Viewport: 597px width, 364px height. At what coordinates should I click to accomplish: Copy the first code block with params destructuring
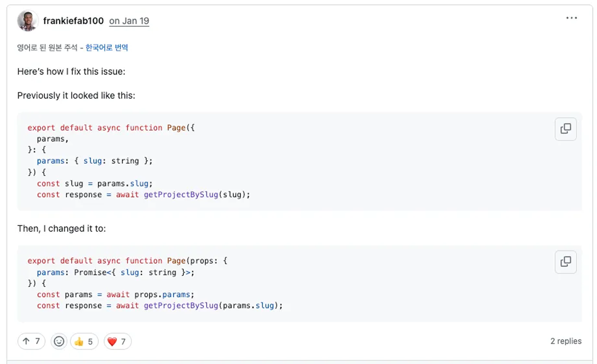pyautogui.click(x=565, y=129)
